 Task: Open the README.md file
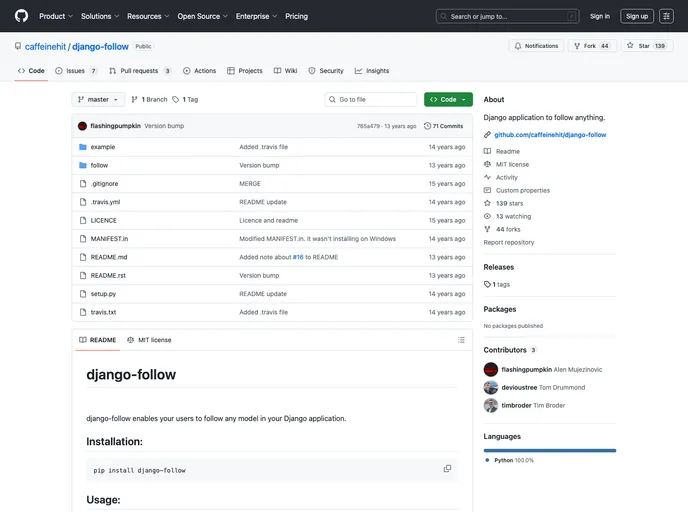tap(109, 258)
